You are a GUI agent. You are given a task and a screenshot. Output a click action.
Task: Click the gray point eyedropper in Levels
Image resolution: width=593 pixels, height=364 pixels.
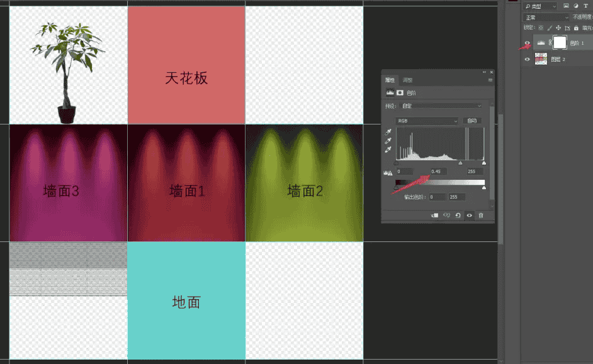pos(388,141)
